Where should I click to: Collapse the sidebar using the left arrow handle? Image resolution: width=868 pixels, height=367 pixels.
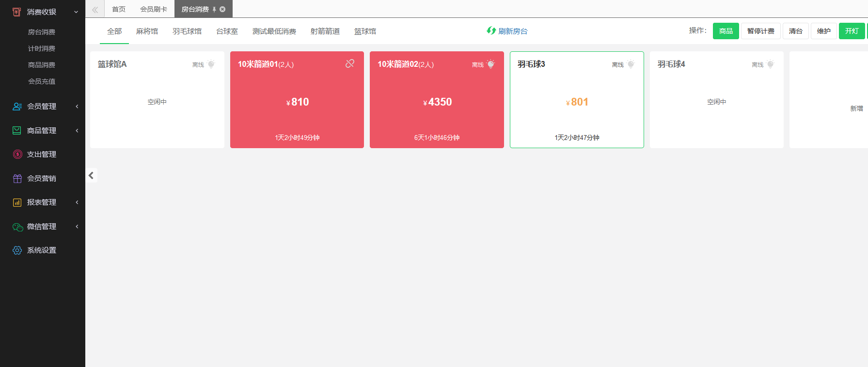click(91, 175)
